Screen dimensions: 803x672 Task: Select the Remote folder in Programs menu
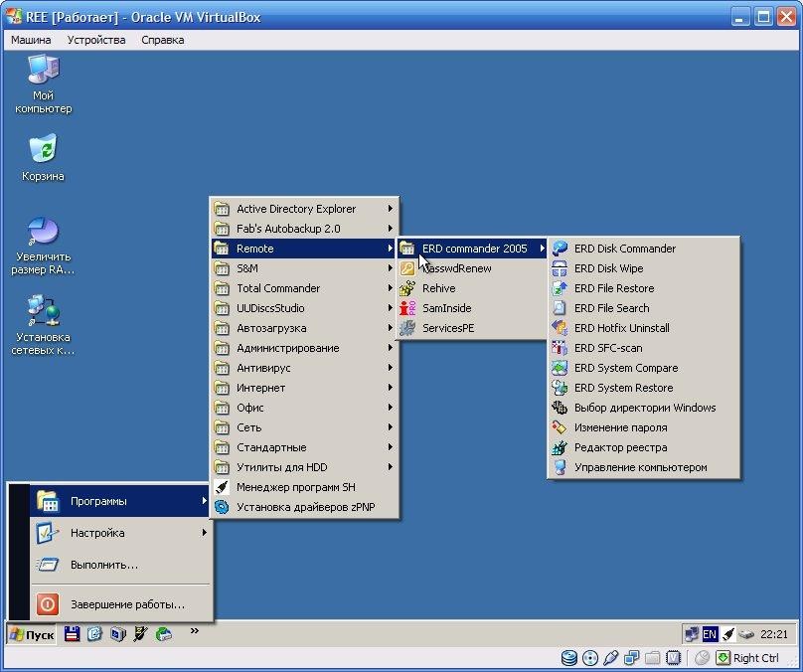(305, 249)
